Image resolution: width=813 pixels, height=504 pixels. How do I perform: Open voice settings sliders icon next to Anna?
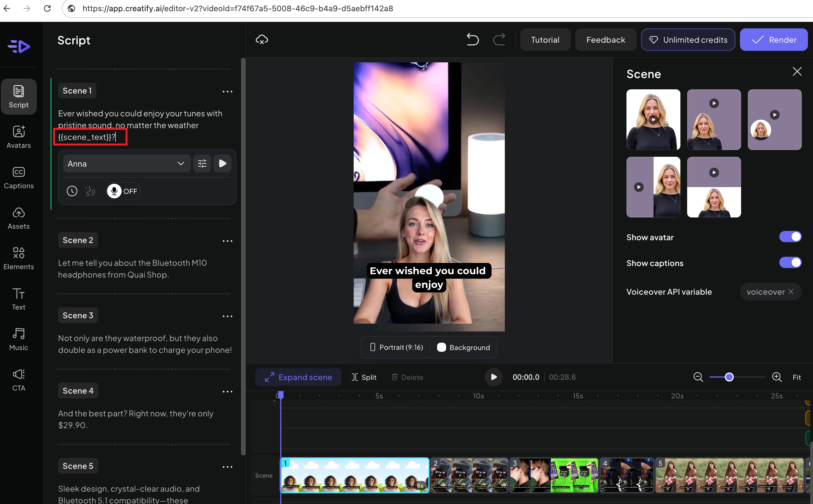tap(202, 163)
